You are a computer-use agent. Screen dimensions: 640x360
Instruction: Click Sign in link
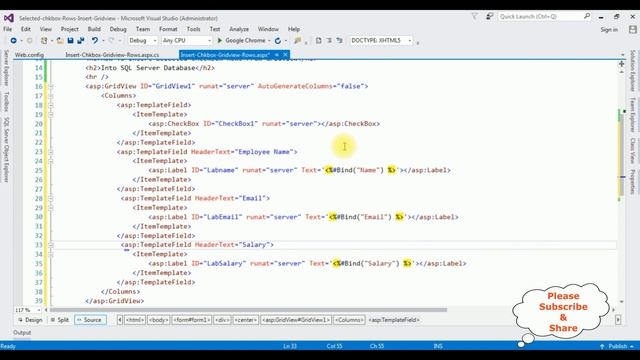[609, 29]
